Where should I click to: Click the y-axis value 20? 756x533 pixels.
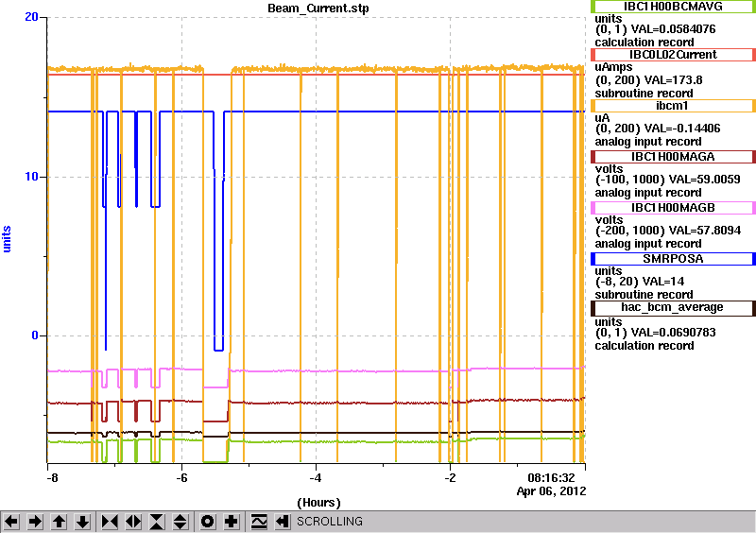(x=31, y=17)
